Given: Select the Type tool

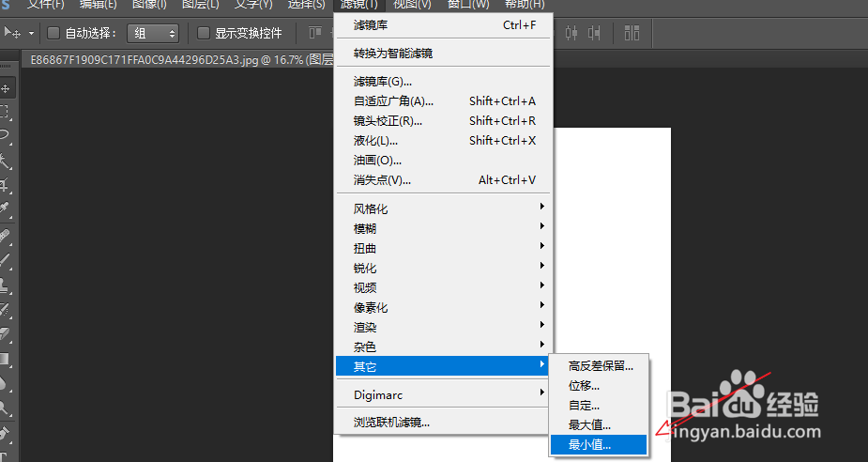Looking at the screenshot, I should pos(5,455).
